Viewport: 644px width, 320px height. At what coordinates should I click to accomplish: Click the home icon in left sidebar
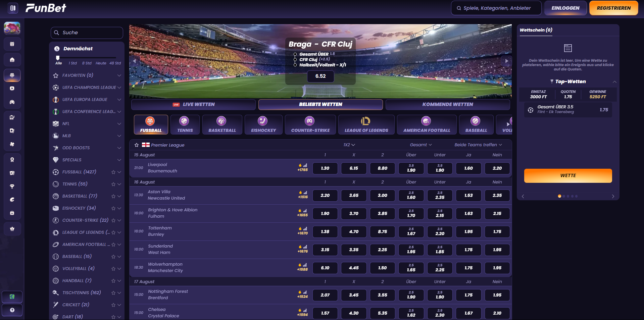12,59
